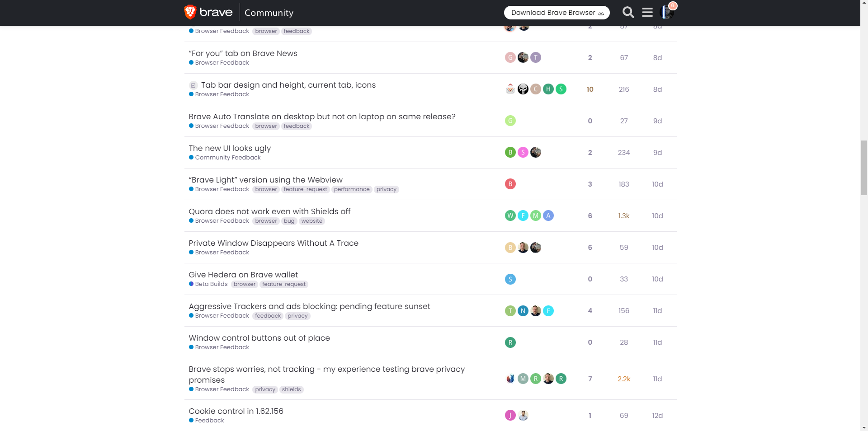Select the bug tag on Quora topic
The width and height of the screenshot is (868, 431).
tap(289, 221)
